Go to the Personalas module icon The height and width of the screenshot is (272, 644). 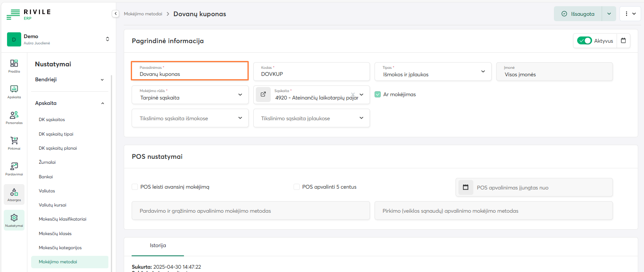point(14,117)
